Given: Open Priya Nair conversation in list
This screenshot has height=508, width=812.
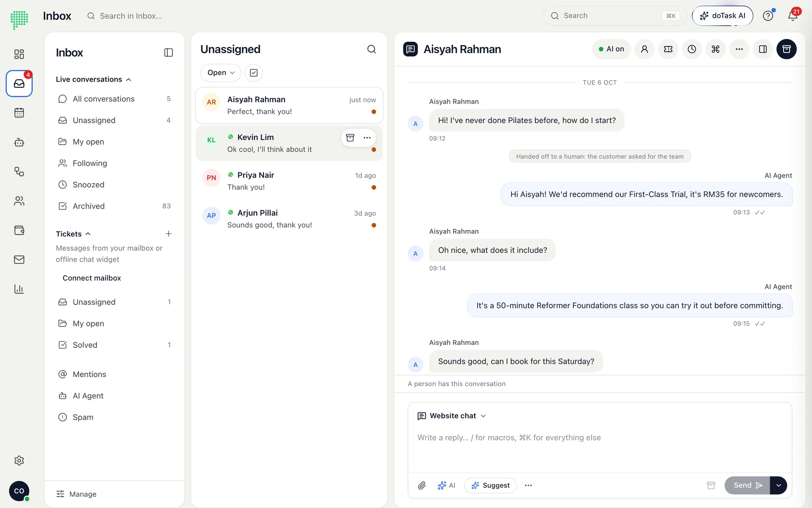Looking at the screenshot, I should tap(289, 181).
